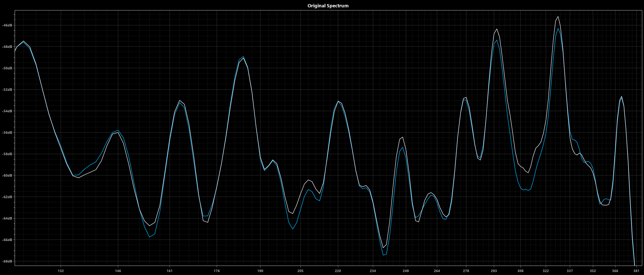This screenshot has height=275, width=644.
Task: Click the 161 frequency axis label
Action: [x=169, y=271]
